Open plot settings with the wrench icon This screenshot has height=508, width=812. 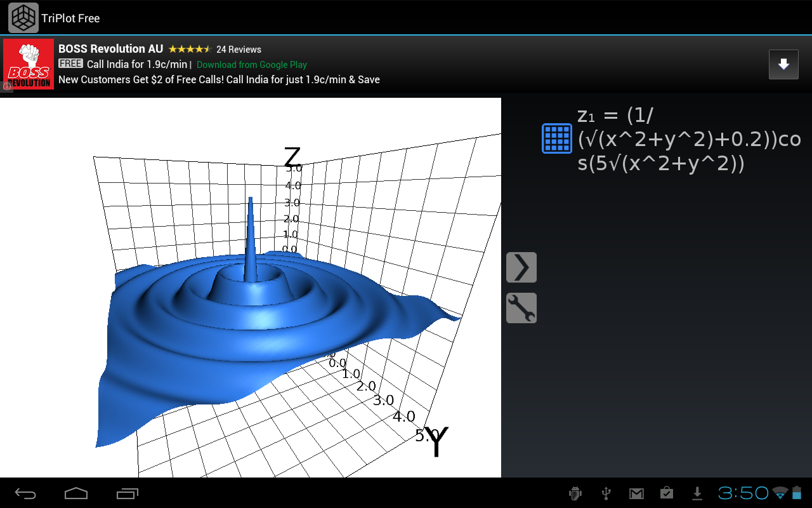point(520,307)
